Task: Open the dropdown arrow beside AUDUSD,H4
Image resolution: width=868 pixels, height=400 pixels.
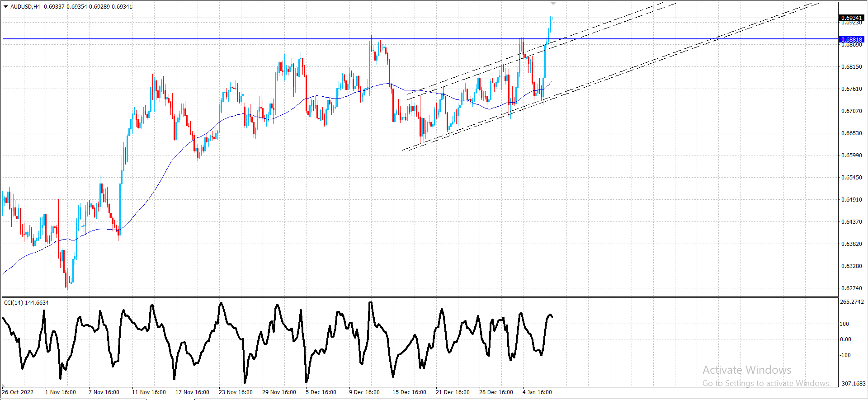Action: (x=6, y=7)
